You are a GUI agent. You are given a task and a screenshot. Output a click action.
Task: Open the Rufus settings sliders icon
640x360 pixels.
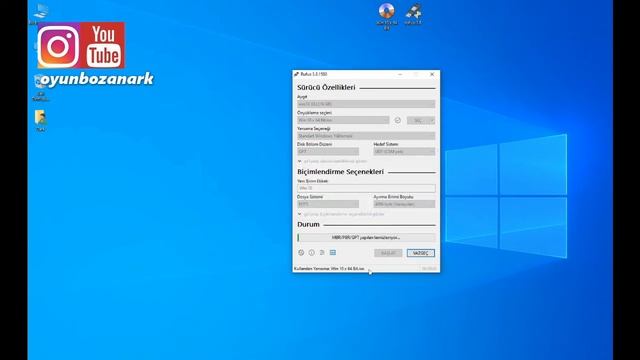point(322,253)
